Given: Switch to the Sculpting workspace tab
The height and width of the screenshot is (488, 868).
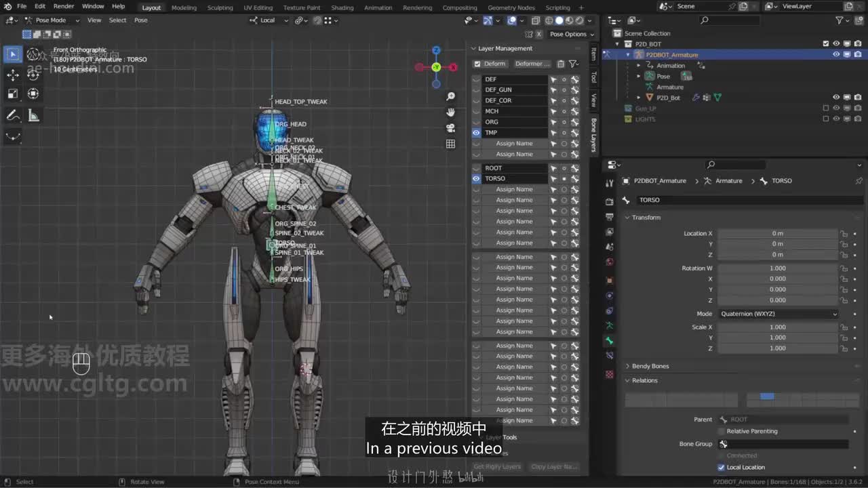Looking at the screenshot, I should (x=220, y=7).
